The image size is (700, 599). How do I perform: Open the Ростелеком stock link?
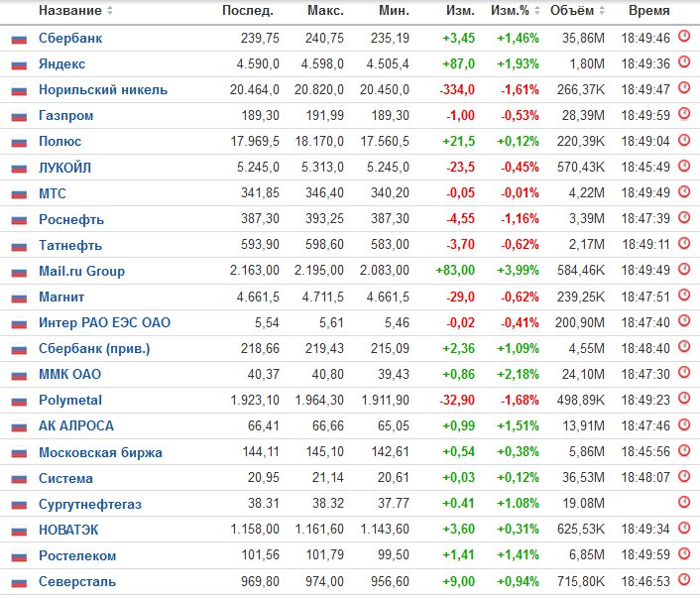click(77, 556)
